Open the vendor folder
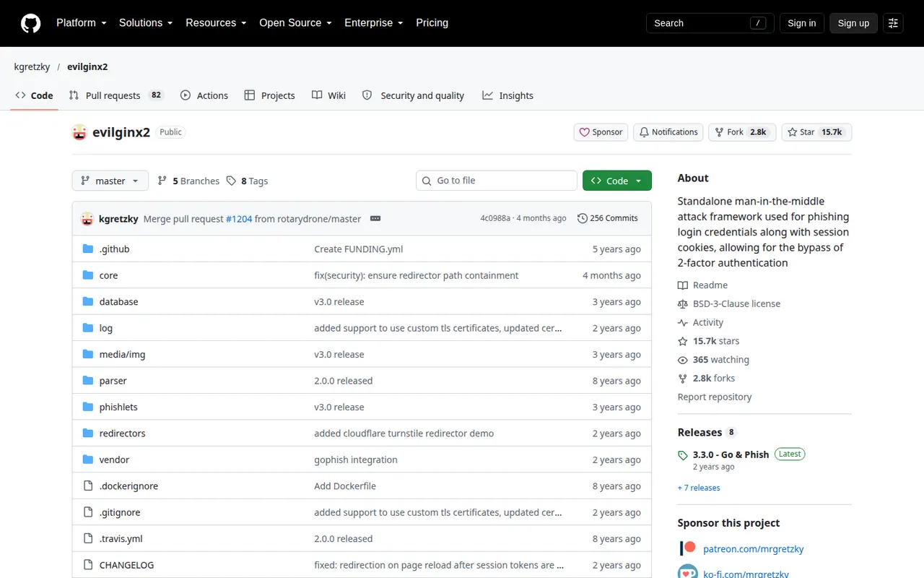This screenshot has width=924, height=578. [x=114, y=460]
